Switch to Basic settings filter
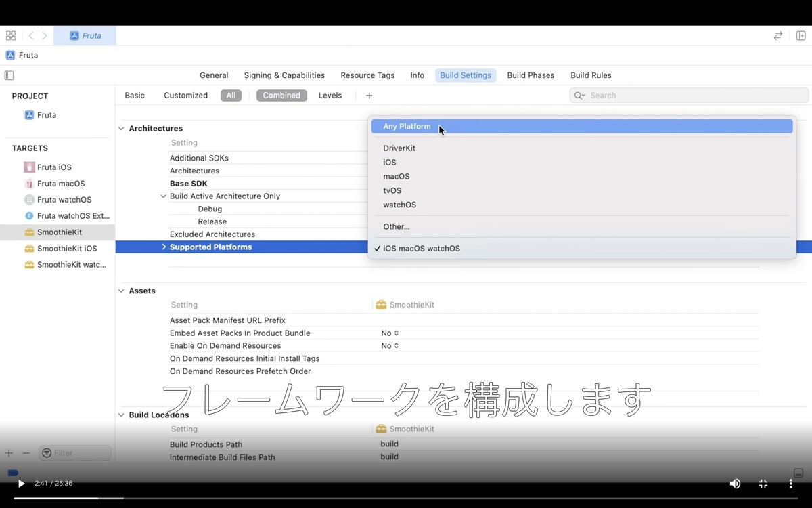 pyautogui.click(x=135, y=96)
